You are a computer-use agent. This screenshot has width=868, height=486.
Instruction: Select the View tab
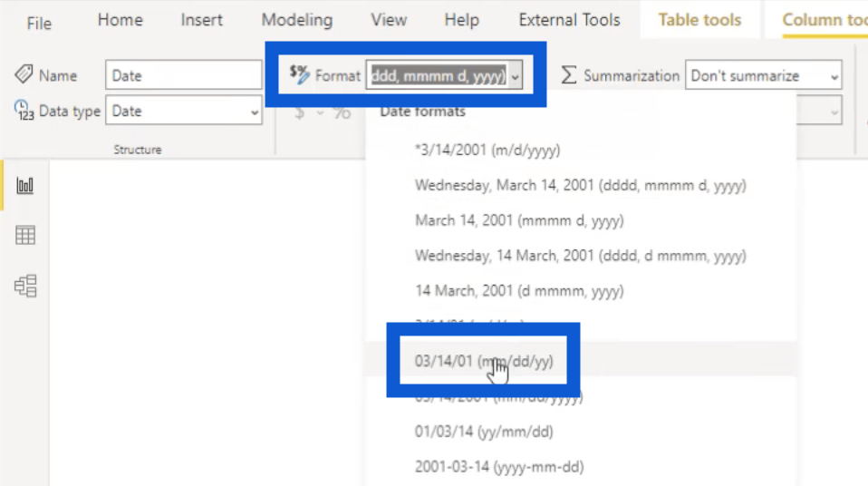pos(389,20)
